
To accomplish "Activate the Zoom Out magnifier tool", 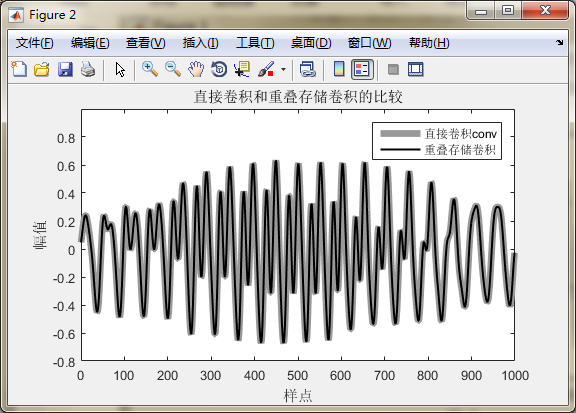I will click(x=173, y=69).
